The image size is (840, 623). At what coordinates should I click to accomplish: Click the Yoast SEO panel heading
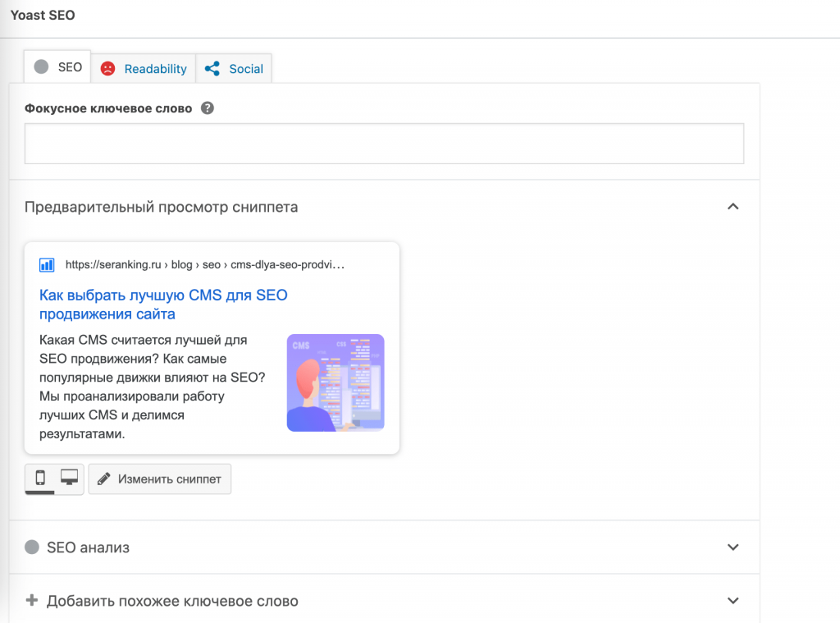[43, 15]
